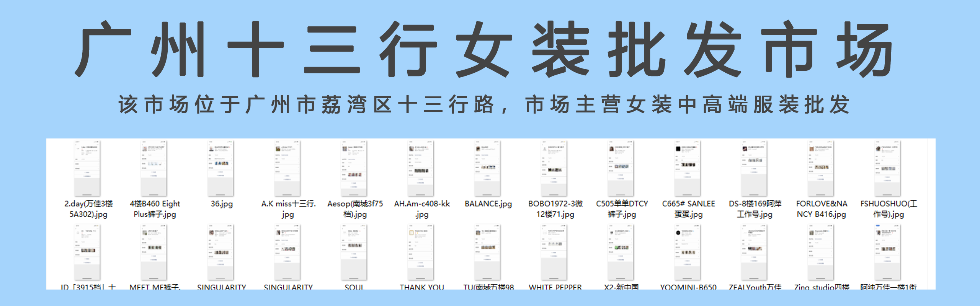Open the WHITE PEPPER file thumbnail
The image size is (980, 306).
(x=554, y=252)
